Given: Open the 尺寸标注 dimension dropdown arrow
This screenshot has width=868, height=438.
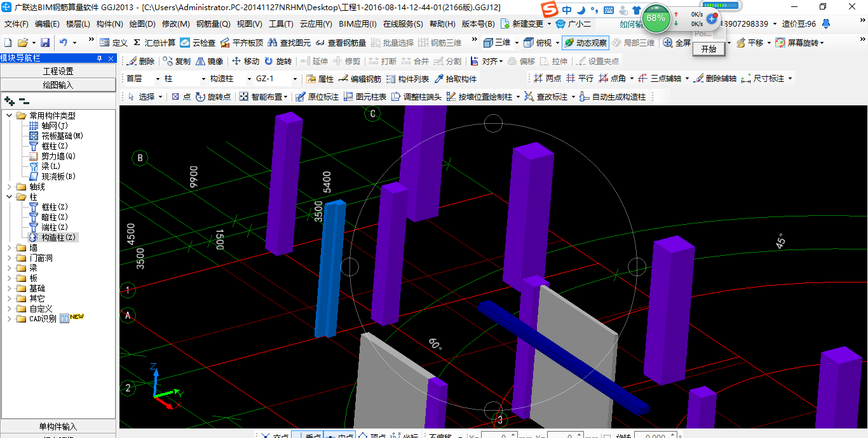Looking at the screenshot, I should (790, 78).
